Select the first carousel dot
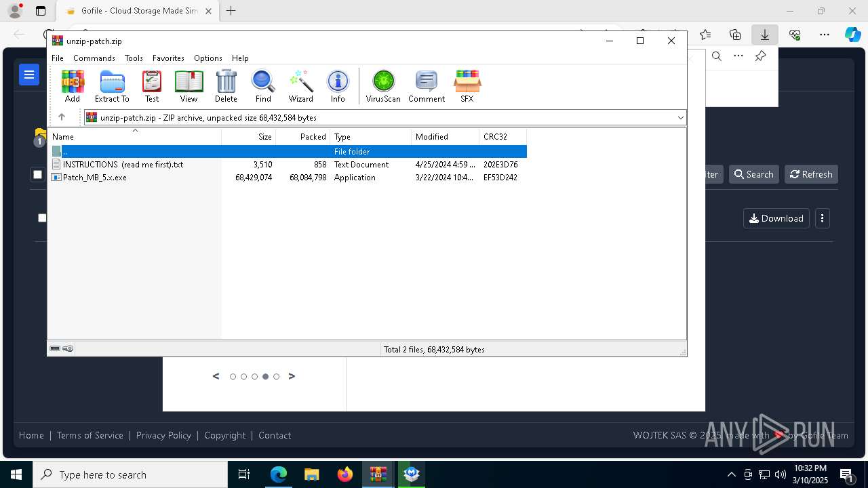Image resolution: width=868 pixels, height=488 pixels. point(233,377)
